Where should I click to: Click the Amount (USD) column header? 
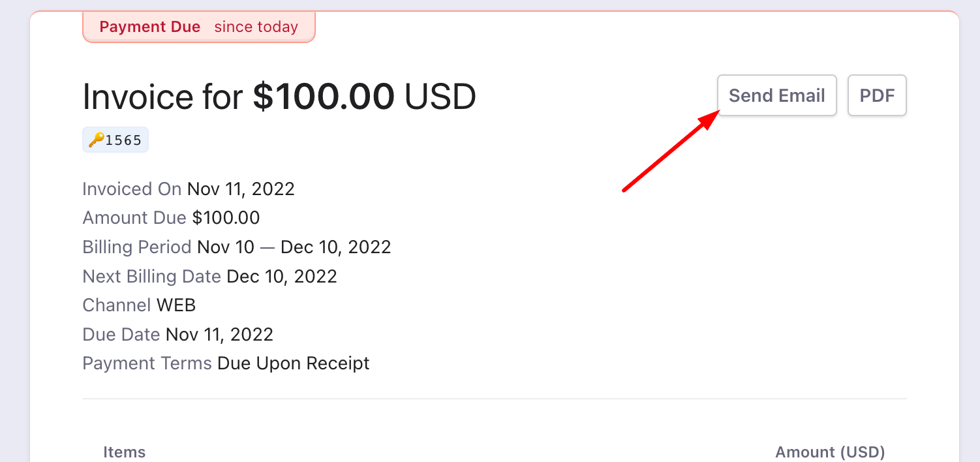[x=830, y=452]
